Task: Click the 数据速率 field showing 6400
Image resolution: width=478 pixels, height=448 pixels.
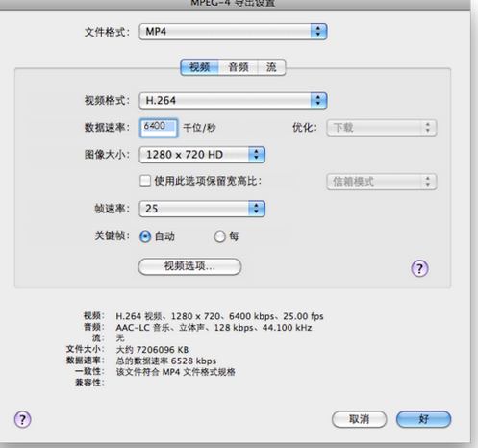Action: click(x=159, y=128)
